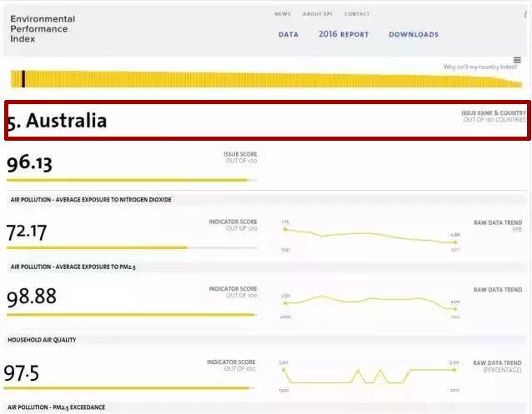This screenshot has height=414, width=532.
Task: Select the PM2.5 average exposure section header
Action: coord(266,267)
